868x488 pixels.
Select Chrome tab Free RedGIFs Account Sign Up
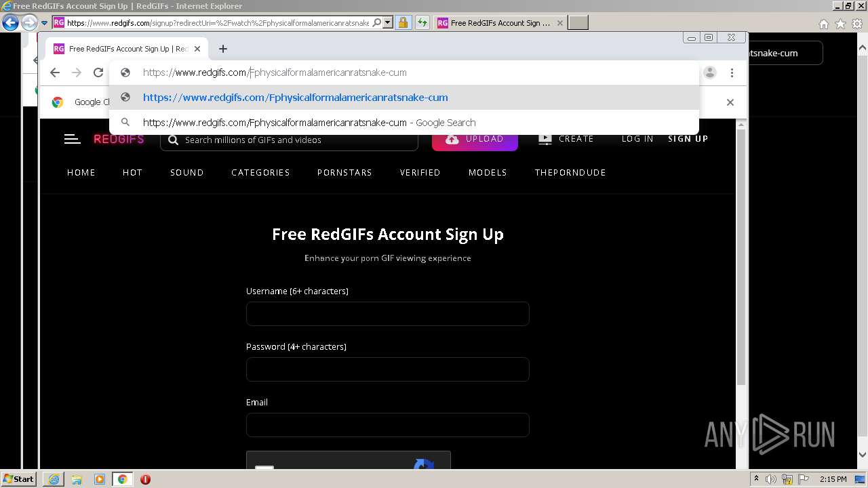(x=127, y=49)
